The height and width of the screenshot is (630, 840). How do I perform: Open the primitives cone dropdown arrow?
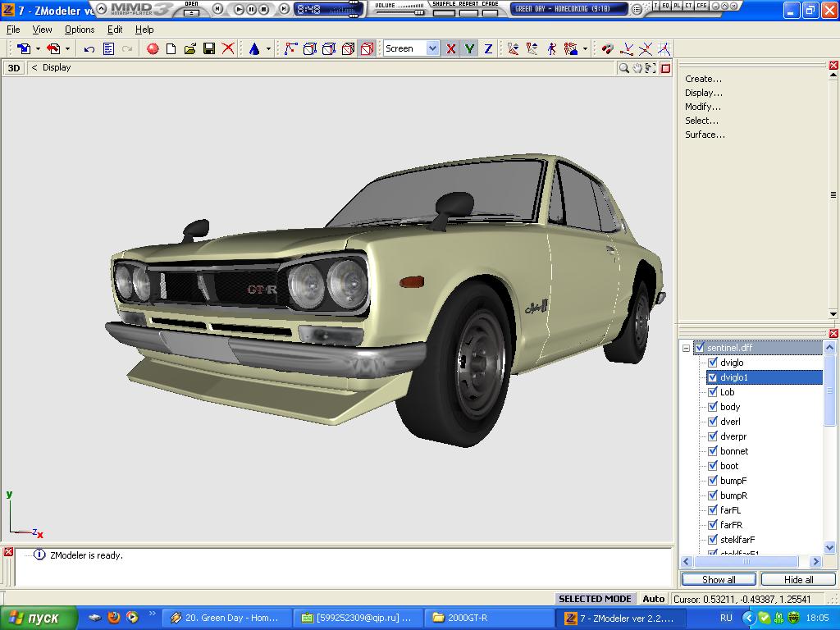268,48
